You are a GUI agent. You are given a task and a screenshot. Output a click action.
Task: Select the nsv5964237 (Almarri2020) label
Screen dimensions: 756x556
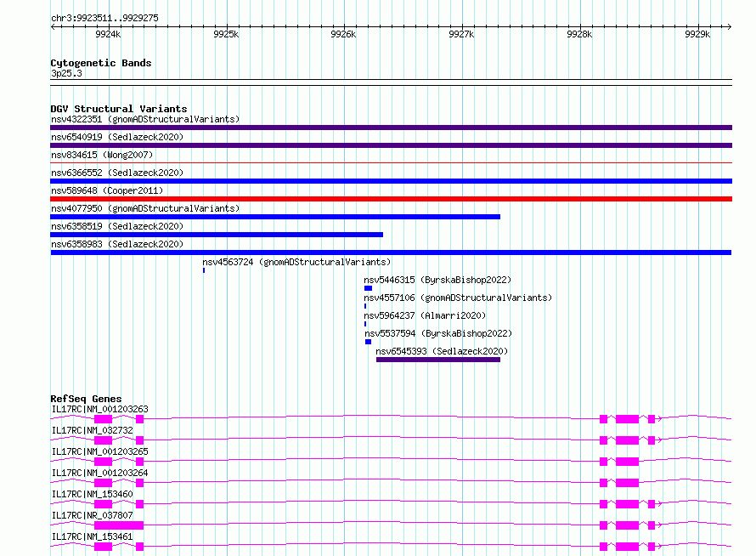pyautogui.click(x=425, y=315)
